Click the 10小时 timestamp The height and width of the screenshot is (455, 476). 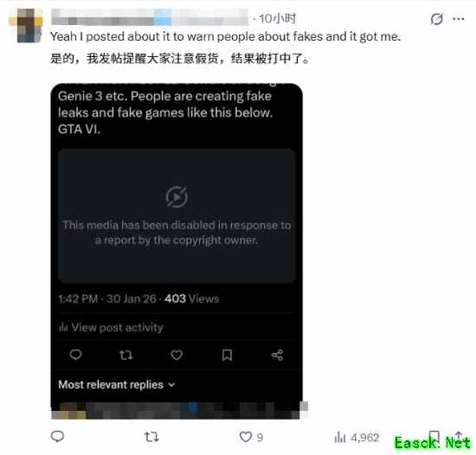[278, 18]
